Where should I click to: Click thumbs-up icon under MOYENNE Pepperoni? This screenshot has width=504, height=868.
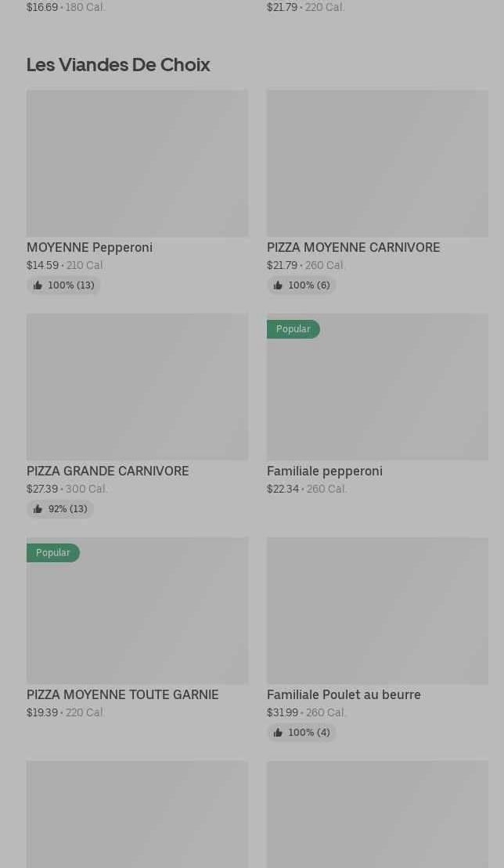coord(38,285)
